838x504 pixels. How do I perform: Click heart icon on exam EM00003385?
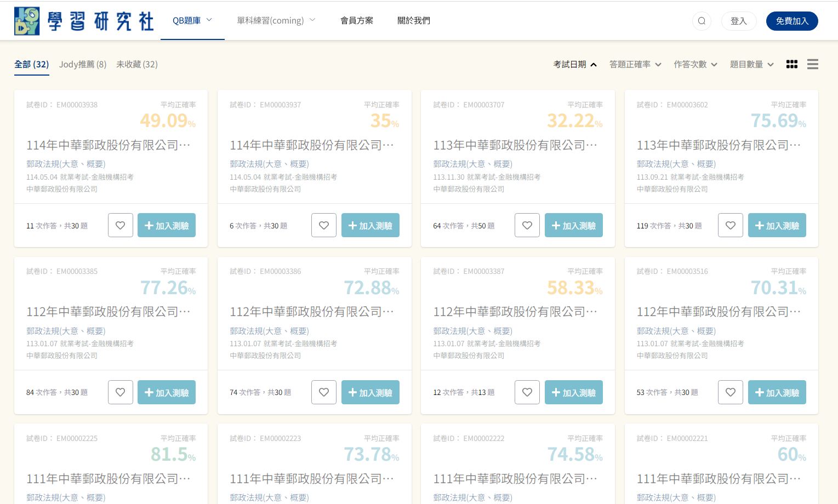point(121,392)
